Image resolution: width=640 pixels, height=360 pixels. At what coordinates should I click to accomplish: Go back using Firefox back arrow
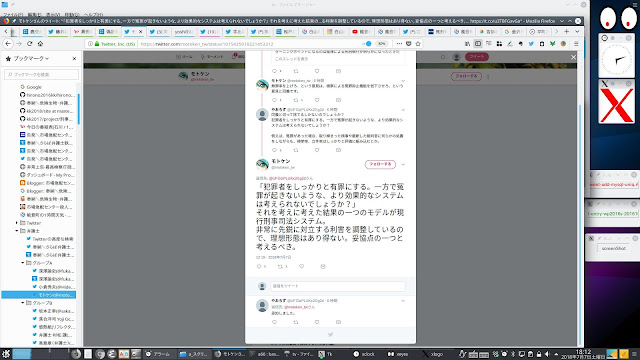click(8, 44)
